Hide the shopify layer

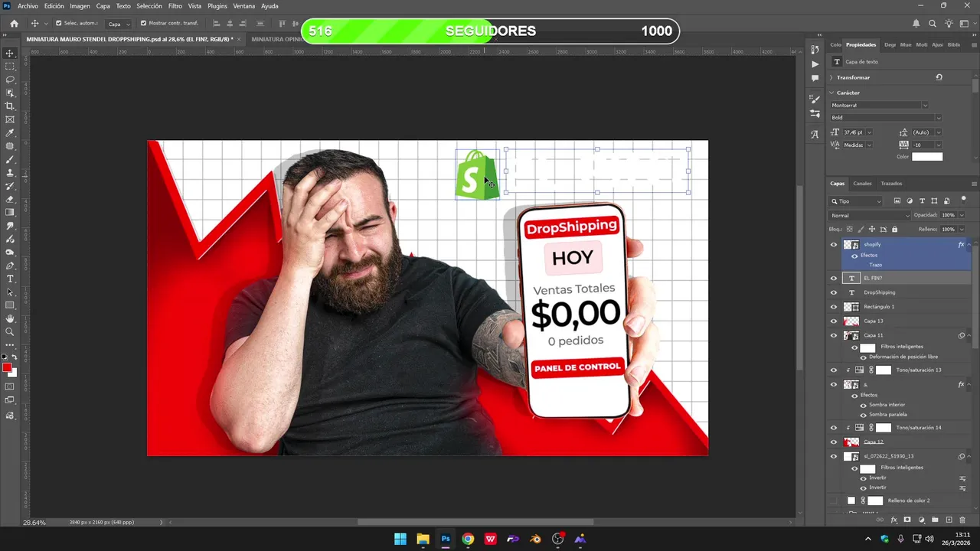(834, 245)
